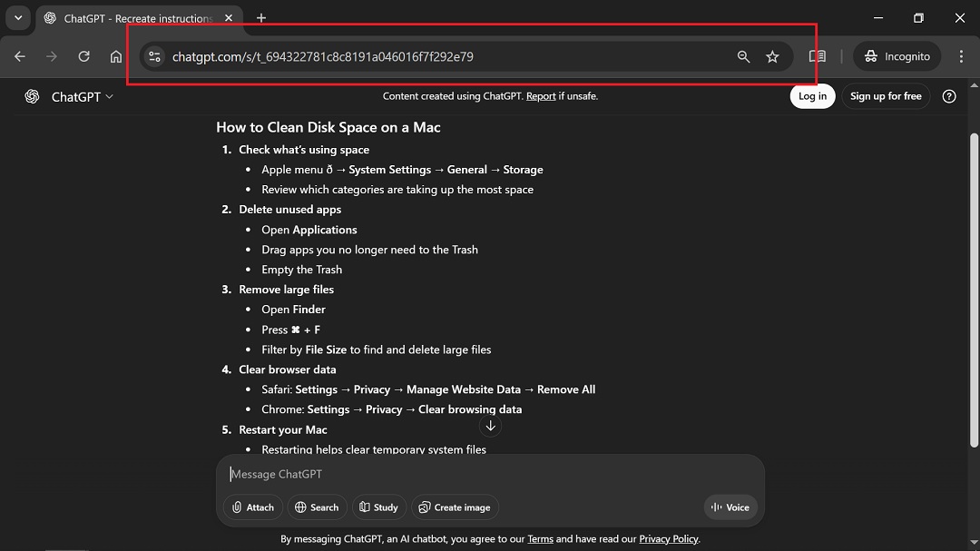Image resolution: width=980 pixels, height=551 pixels.
Task: Jump to latest content with the down arrow
Action: (490, 426)
